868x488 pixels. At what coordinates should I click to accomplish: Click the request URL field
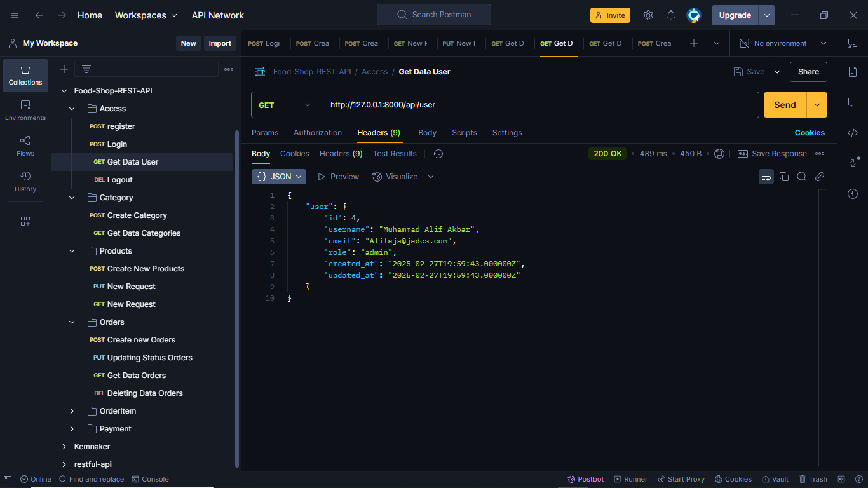pyautogui.click(x=540, y=105)
